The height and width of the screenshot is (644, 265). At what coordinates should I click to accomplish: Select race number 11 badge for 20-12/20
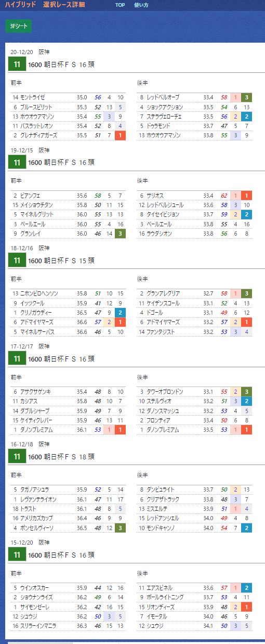click(x=17, y=65)
